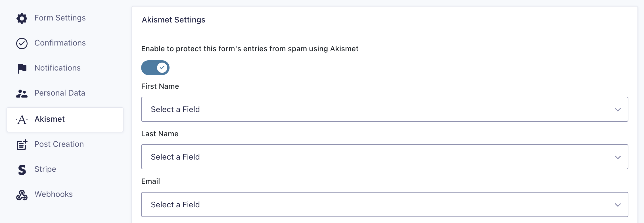Click the Form Settings gear icon
Viewport: 644px width, 223px height.
coord(22,18)
